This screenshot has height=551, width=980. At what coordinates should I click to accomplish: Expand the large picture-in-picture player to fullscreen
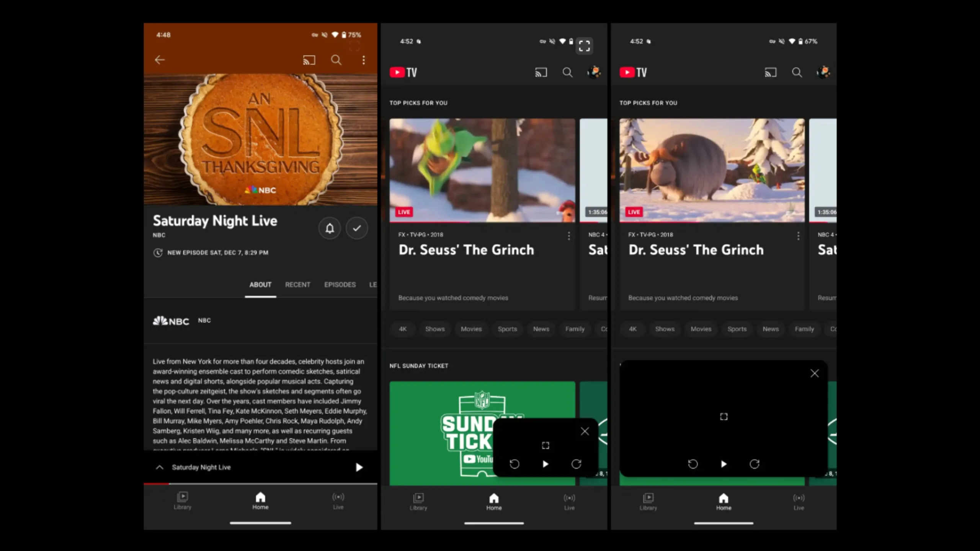pos(724,416)
